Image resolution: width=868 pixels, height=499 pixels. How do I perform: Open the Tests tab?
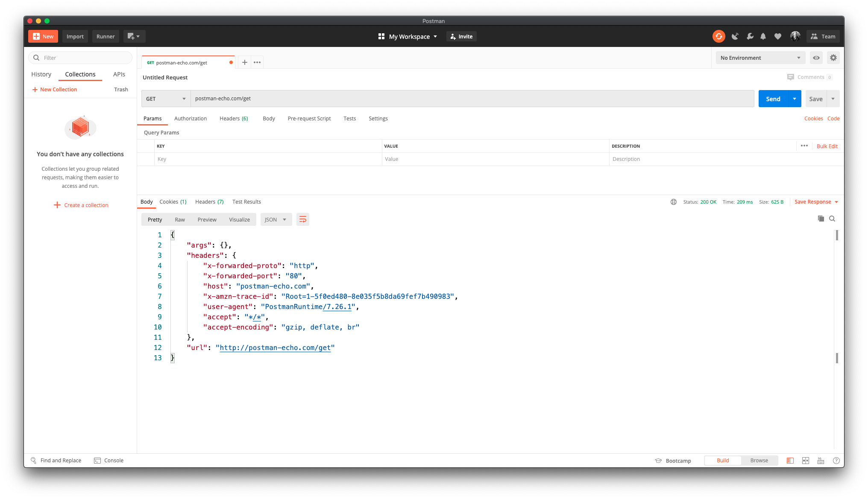[349, 118]
